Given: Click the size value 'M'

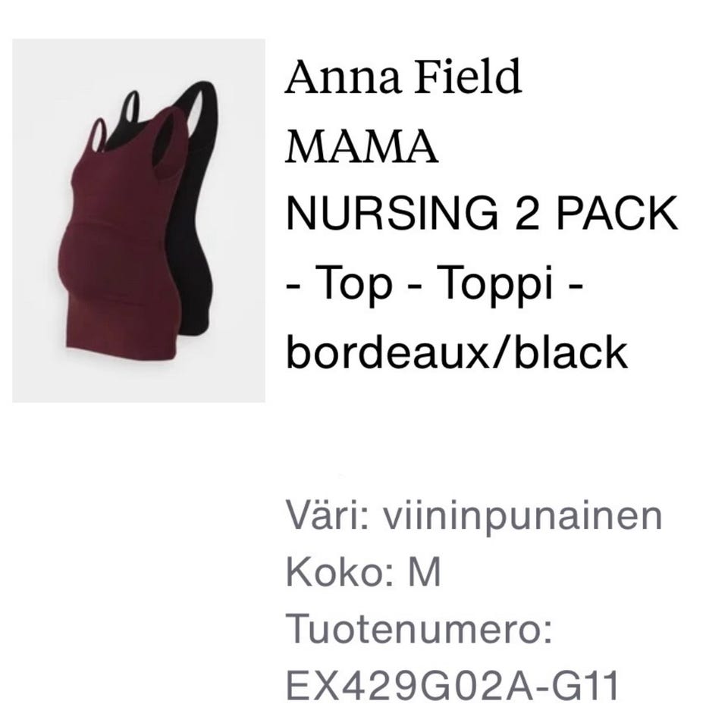Looking at the screenshot, I should (425, 572).
